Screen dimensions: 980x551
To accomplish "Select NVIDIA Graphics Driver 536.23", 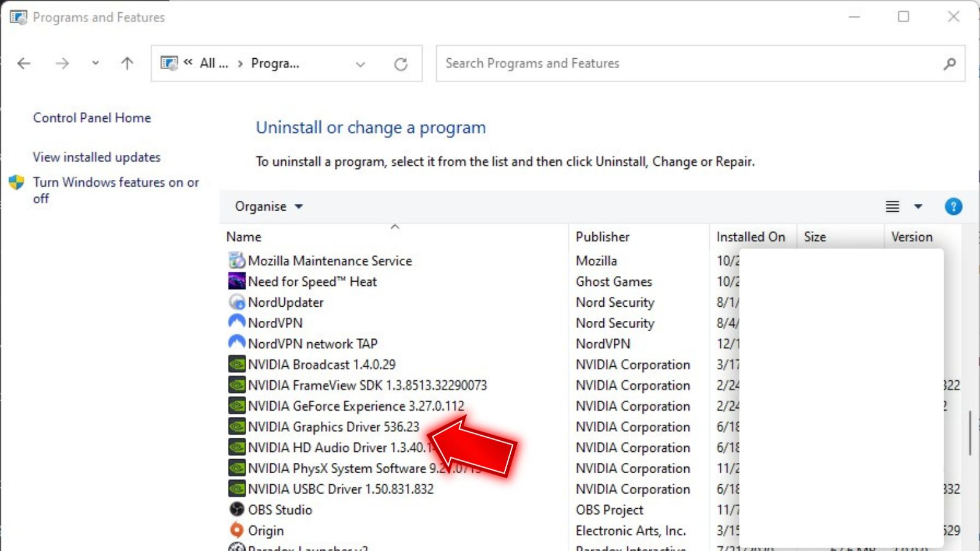I will point(334,427).
